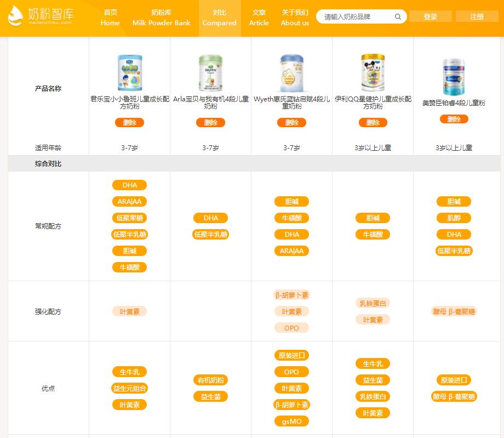
Task: Open 奶粉库 Milk Powder Bank section
Action: click(161, 18)
